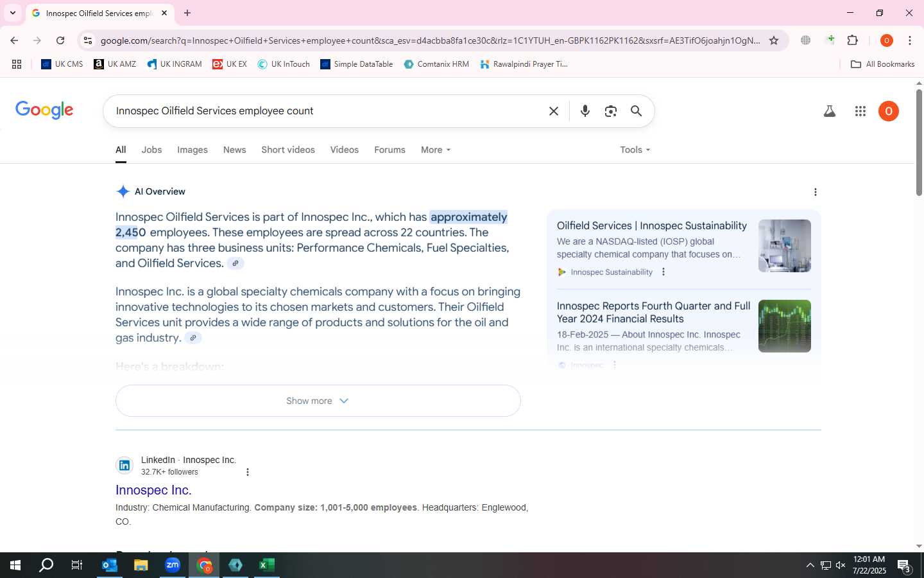Click the LinkedIn favicon in result
924x578 pixels.
(x=124, y=465)
